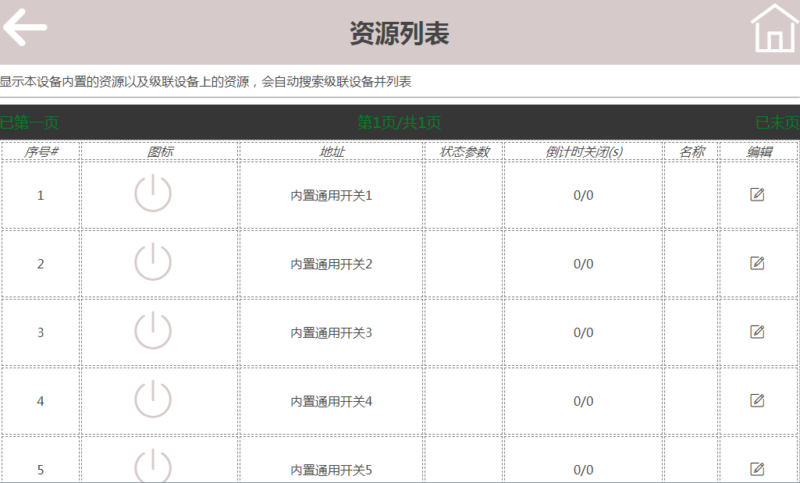This screenshot has width=800, height=483.
Task: Toggle power icon for switch 3
Action: tap(153, 331)
